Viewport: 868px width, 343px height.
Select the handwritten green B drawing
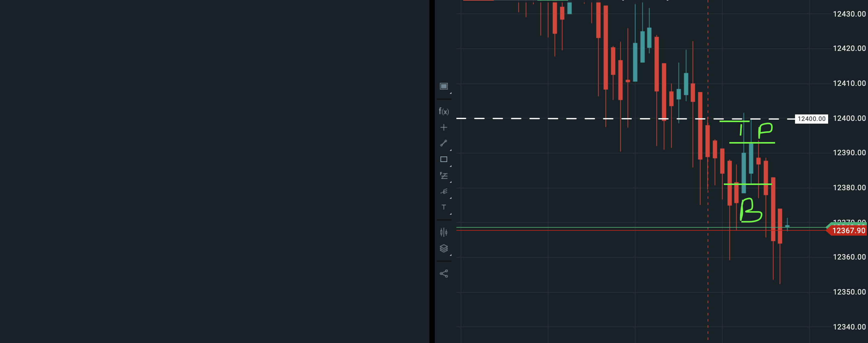click(x=750, y=210)
